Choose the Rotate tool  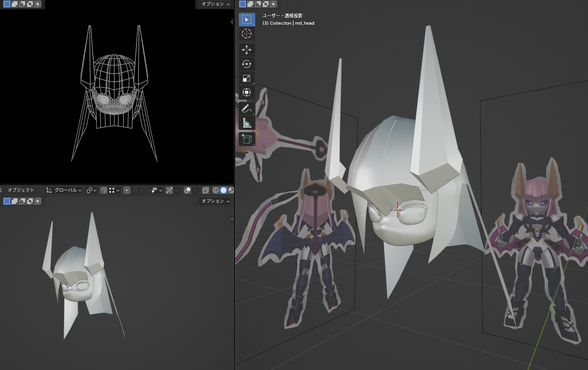pyautogui.click(x=247, y=64)
